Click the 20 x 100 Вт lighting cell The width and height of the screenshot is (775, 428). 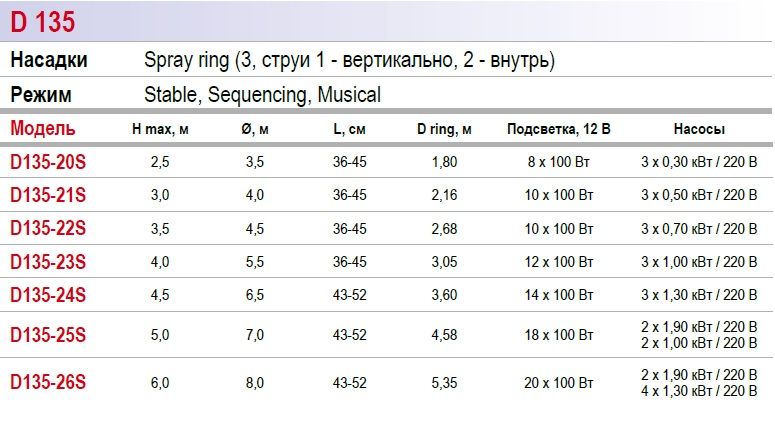tap(558, 383)
